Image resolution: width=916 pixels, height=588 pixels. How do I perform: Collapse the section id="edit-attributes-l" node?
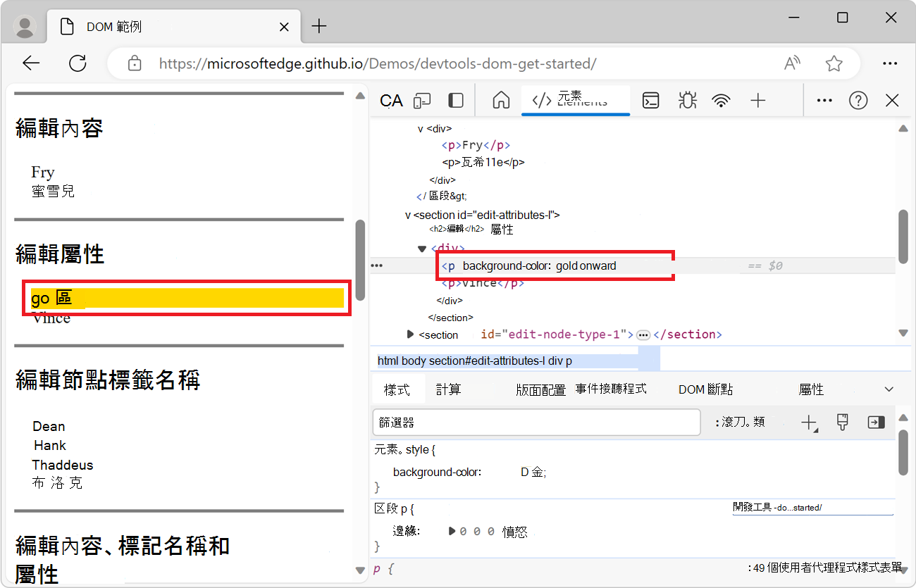point(408,215)
